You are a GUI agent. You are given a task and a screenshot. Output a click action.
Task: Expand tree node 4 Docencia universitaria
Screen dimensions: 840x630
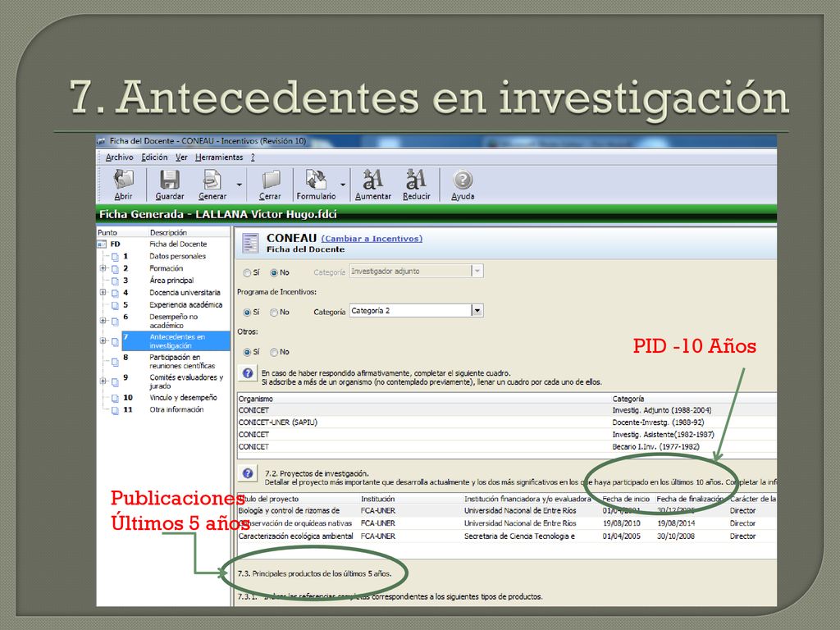103,293
